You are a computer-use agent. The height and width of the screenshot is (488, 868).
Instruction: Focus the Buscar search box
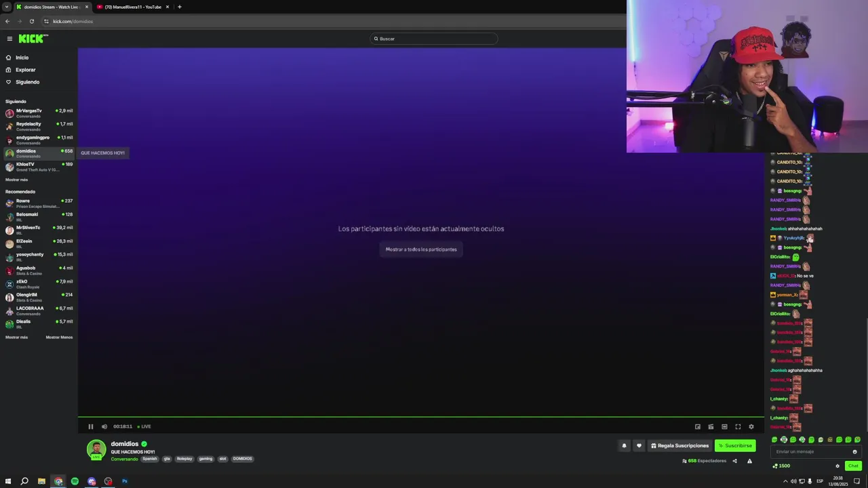[x=434, y=39]
